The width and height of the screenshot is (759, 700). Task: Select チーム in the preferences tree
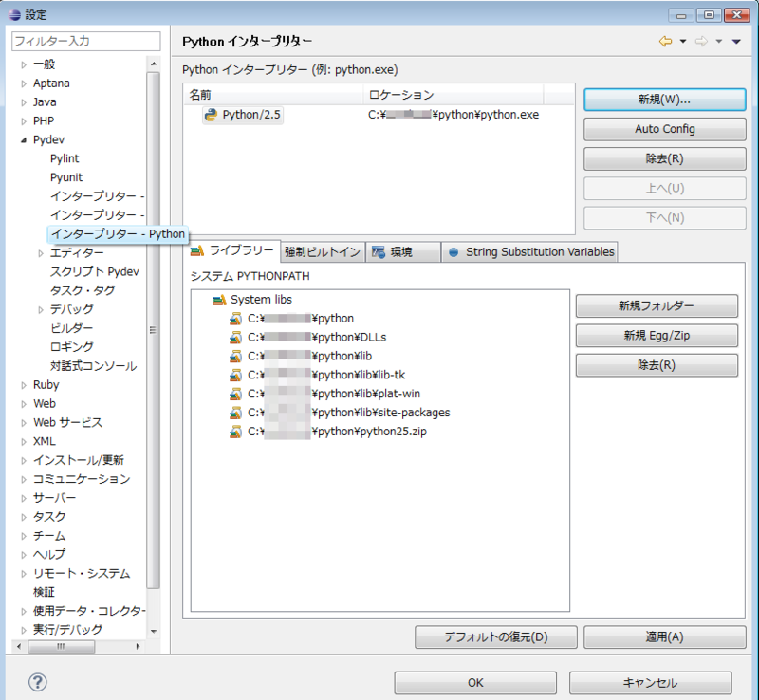tap(49, 536)
